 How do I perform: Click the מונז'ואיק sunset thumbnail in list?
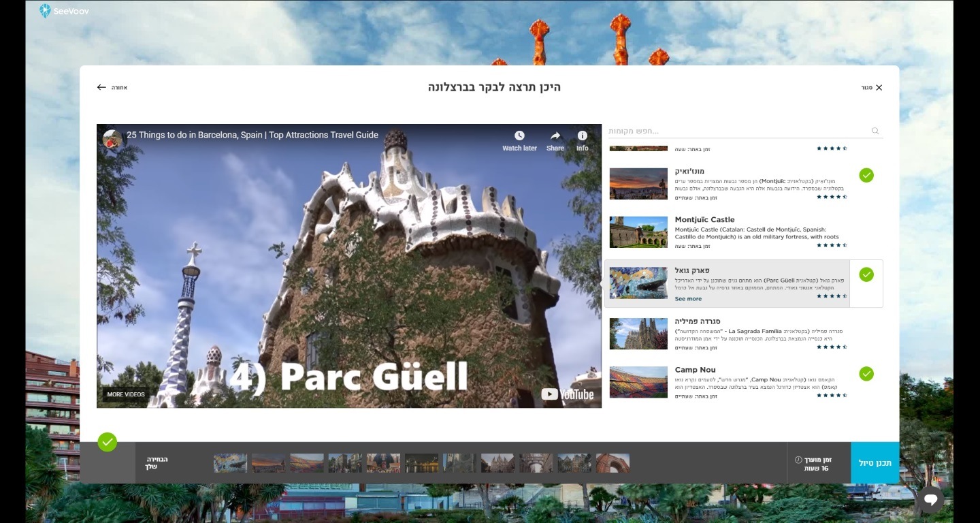[638, 184]
